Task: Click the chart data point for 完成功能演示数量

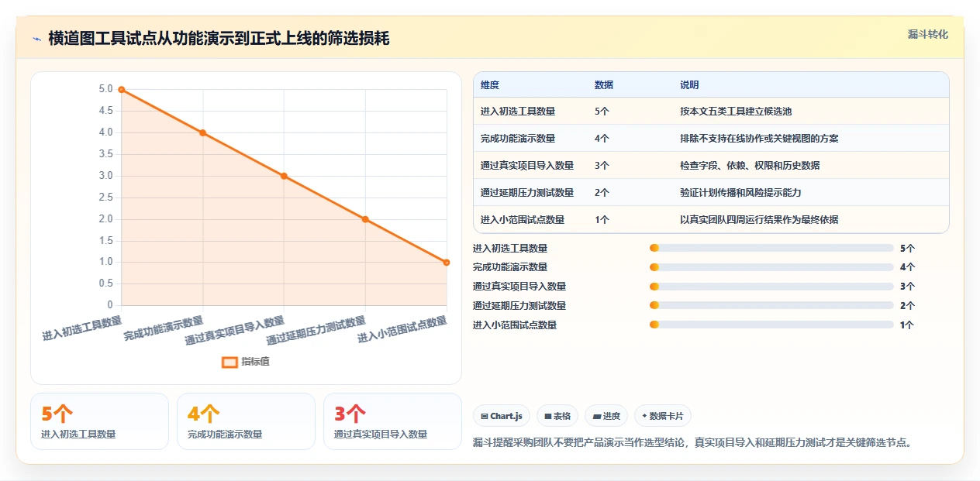Action: (x=203, y=132)
